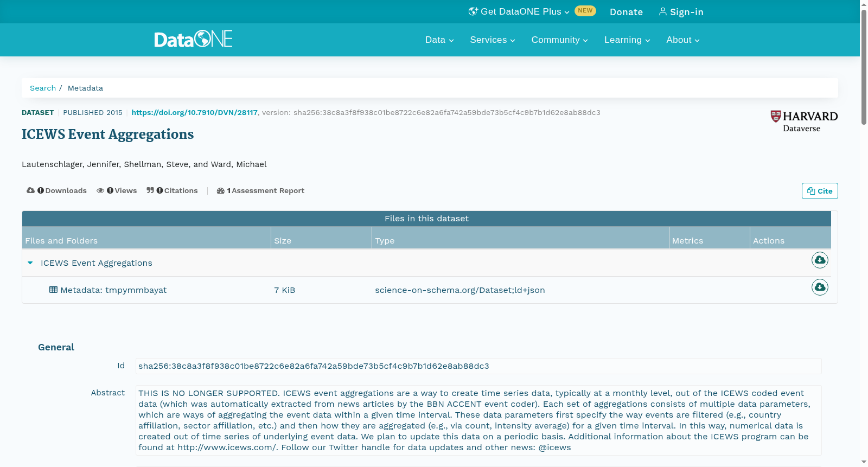Open the DOI link 10.7910/DVN/28117
The width and height of the screenshot is (868, 467).
pos(194,112)
